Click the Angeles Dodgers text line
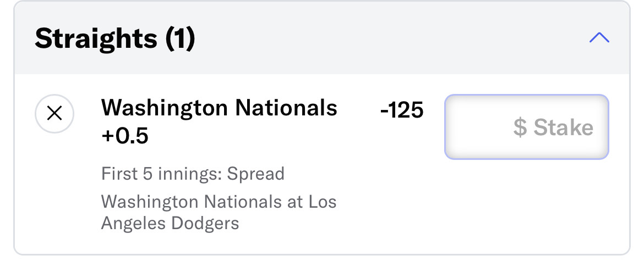The height and width of the screenshot is (261, 644). click(x=170, y=223)
